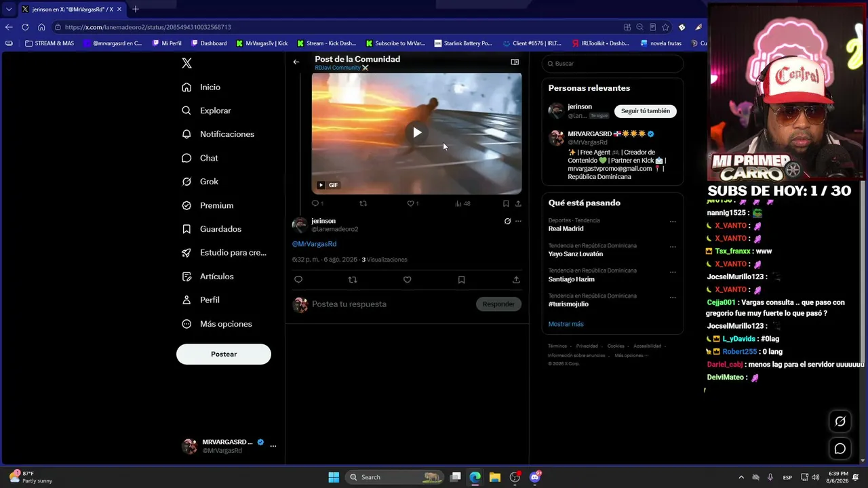Image resolution: width=868 pixels, height=488 pixels.
Task: Go back with the post header arrow
Action: [296, 62]
